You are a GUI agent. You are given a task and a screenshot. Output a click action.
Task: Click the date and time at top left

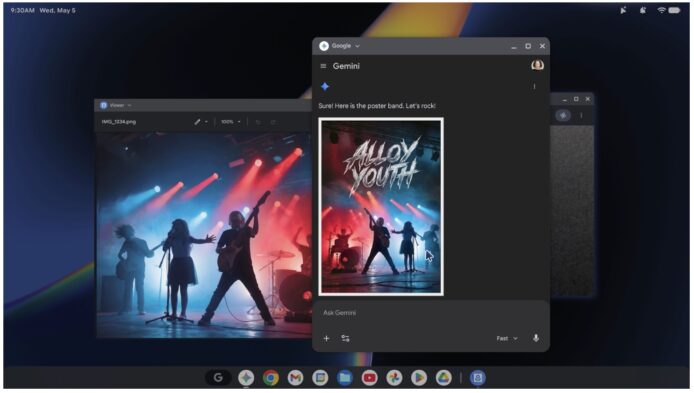[x=43, y=10]
